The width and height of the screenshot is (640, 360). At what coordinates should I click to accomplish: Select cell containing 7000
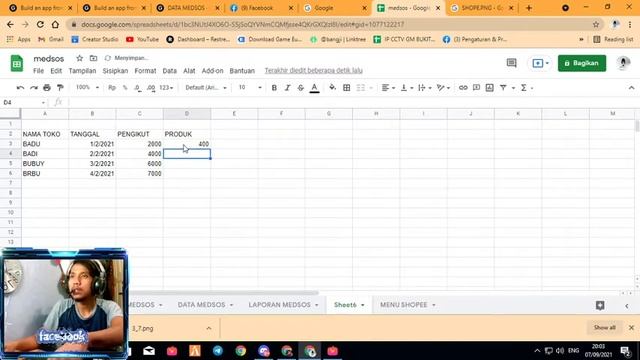click(x=140, y=173)
